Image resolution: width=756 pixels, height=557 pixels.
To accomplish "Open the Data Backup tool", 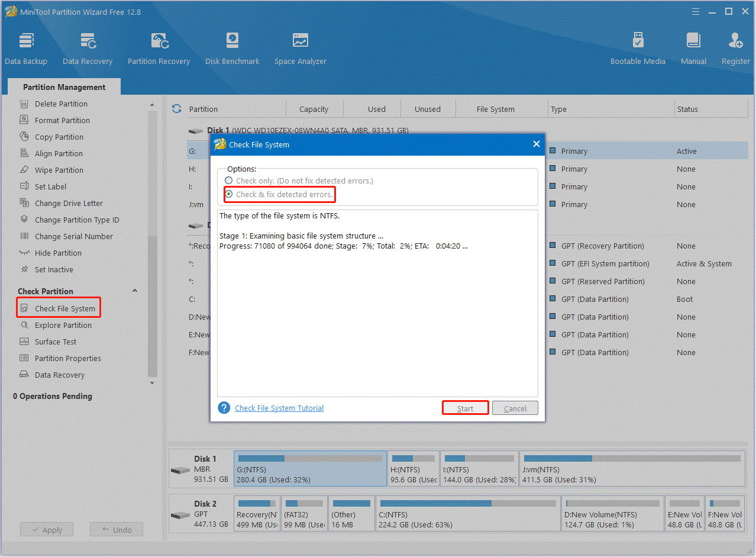I will tap(26, 47).
